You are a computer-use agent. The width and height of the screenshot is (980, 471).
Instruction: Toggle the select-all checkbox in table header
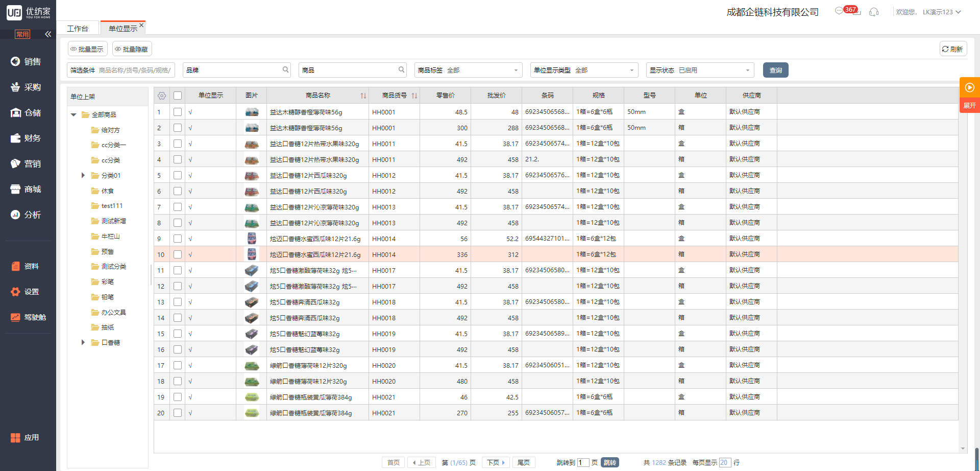178,96
